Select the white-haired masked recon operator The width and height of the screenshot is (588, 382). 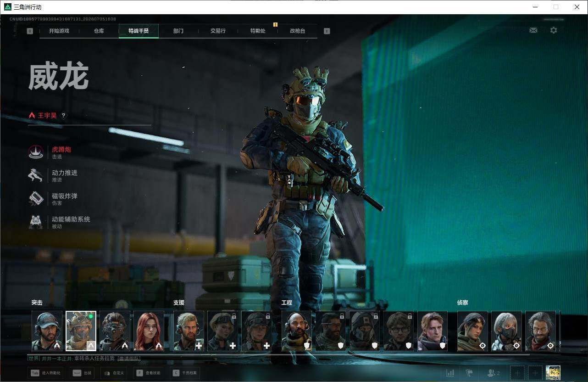coord(506,331)
